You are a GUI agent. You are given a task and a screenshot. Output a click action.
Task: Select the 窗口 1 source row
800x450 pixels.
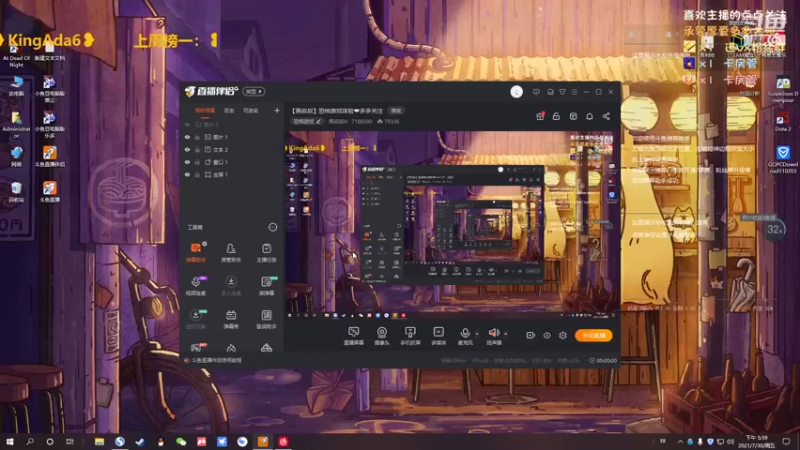point(232,162)
